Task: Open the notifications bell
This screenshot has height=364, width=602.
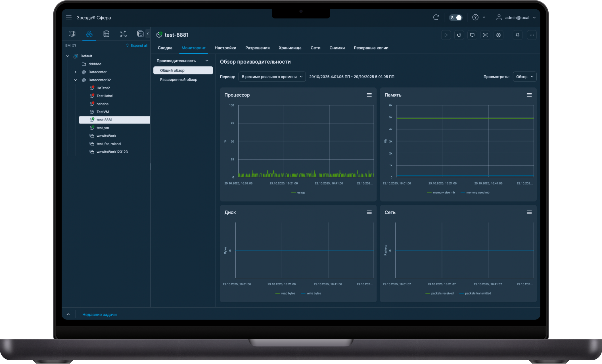Action: [x=517, y=35]
